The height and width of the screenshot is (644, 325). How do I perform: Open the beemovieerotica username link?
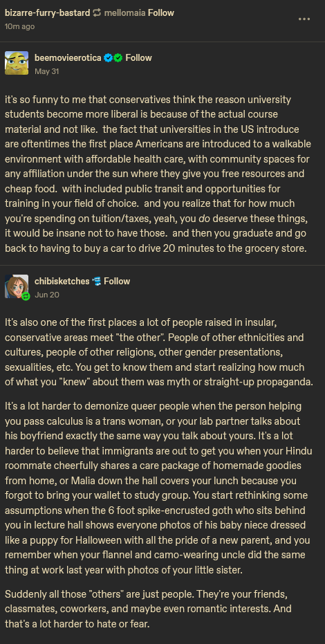point(68,58)
